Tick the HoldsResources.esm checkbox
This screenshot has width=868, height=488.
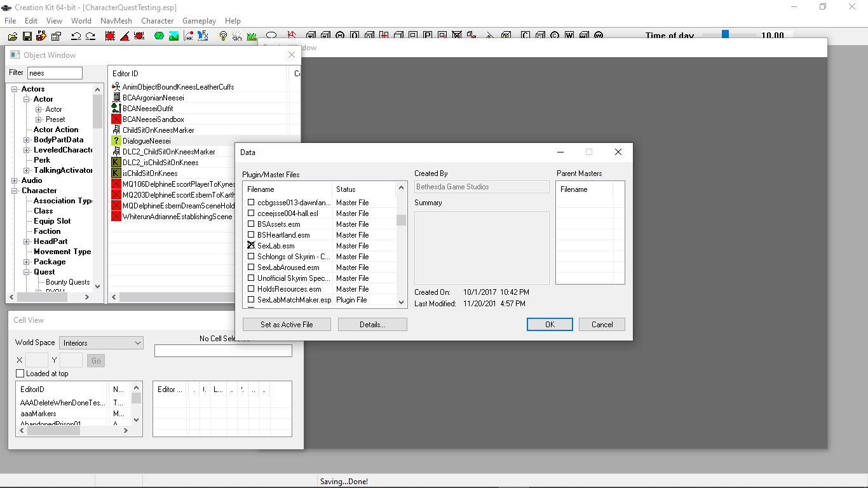(251, 289)
